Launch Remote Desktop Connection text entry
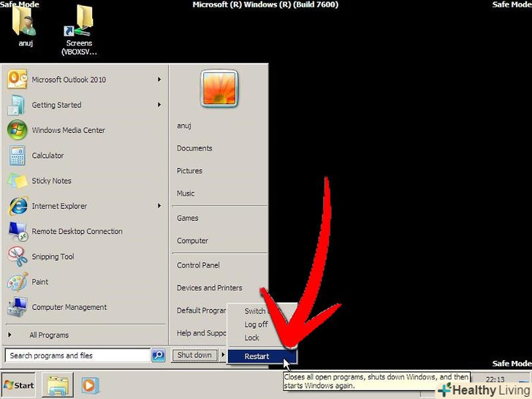The height and width of the screenshot is (399, 532). 77,231
